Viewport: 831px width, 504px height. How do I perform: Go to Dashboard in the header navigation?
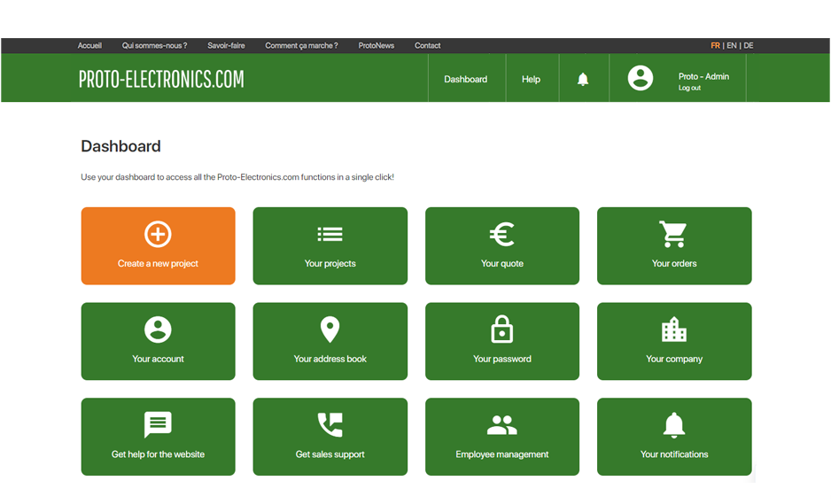click(465, 80)
